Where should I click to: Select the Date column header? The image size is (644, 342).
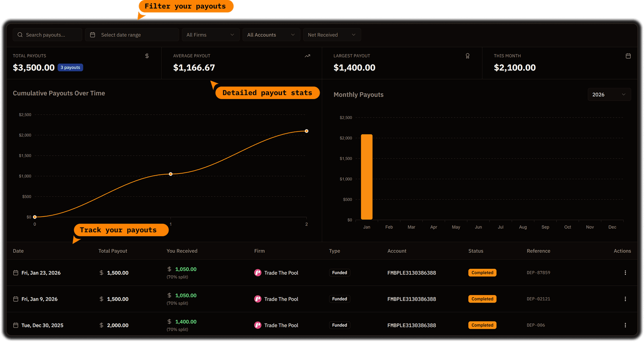pos(18,251)
